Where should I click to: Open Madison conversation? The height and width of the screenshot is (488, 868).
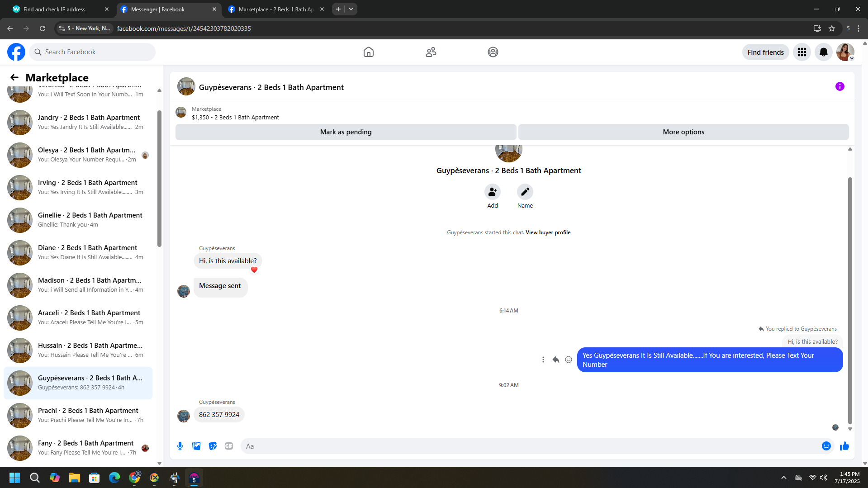pyautogui.click(x=78, y=285)
